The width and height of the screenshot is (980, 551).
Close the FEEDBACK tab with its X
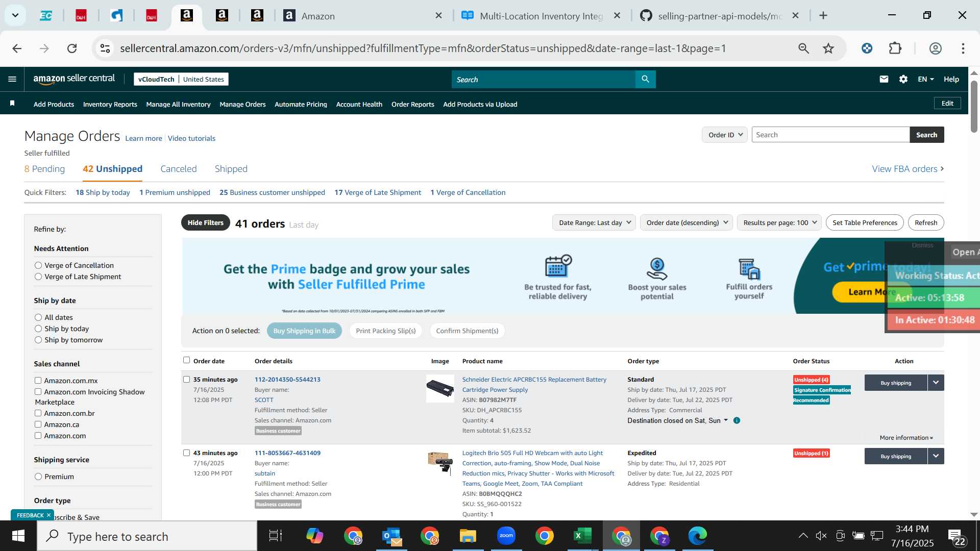click(x=49, y=515)
